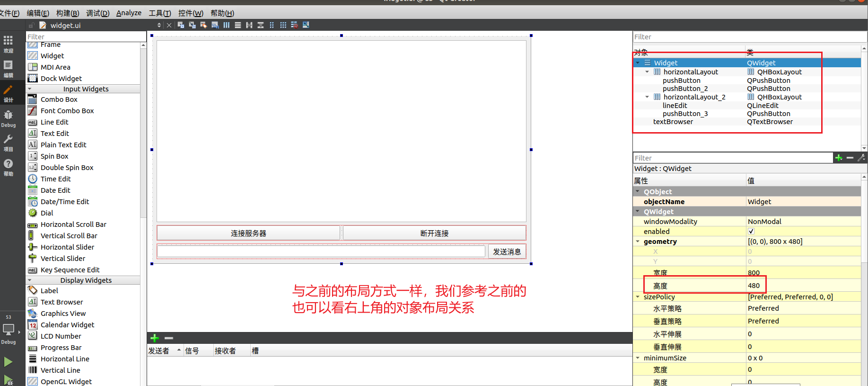Select the Edit Buddies mode icon
Image resolution: width=868 pixels, height=386 pixels.
tap(203, 25)
